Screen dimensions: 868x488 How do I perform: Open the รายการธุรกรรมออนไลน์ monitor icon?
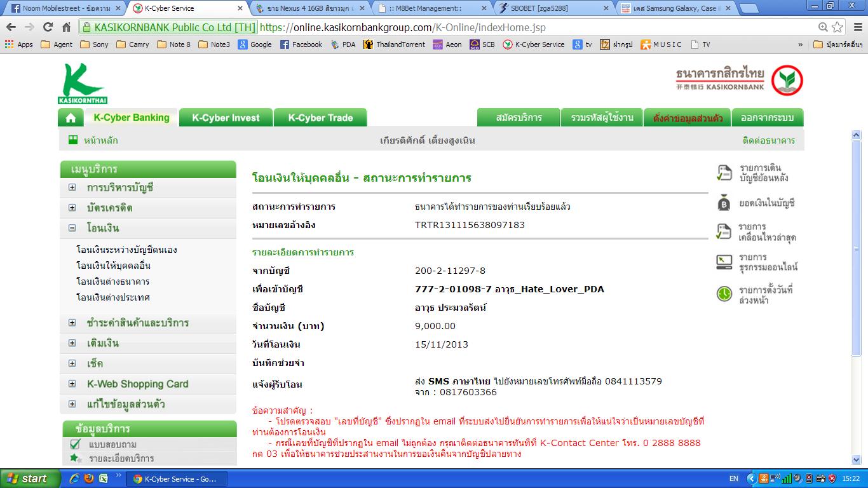724,262
